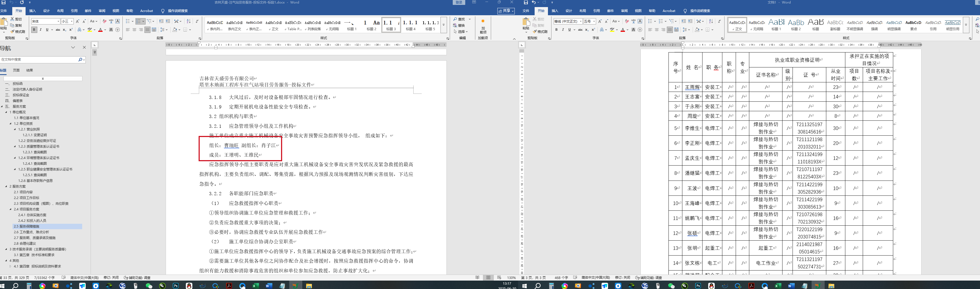Toggle Bold in the right 文档1 window
The image size is (980, 289).
point(556,30)
